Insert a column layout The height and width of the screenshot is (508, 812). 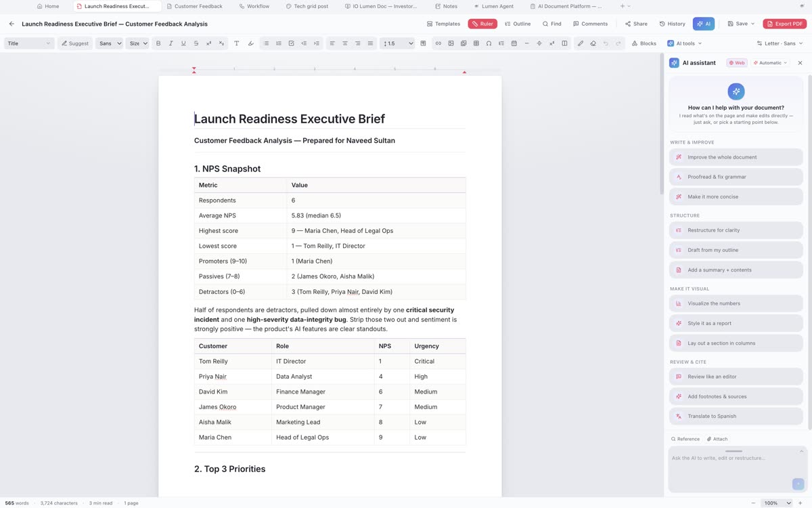click(564, 43)
